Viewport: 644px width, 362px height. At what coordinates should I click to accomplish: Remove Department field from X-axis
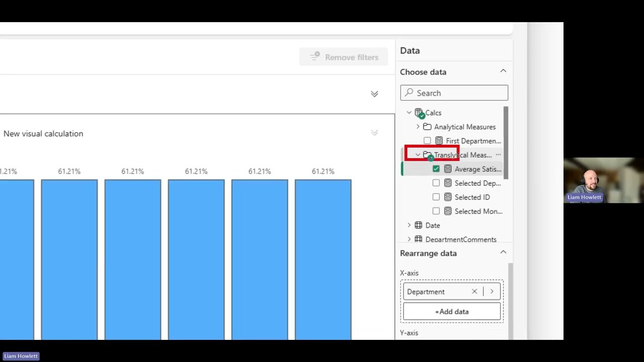pos(474,292)
